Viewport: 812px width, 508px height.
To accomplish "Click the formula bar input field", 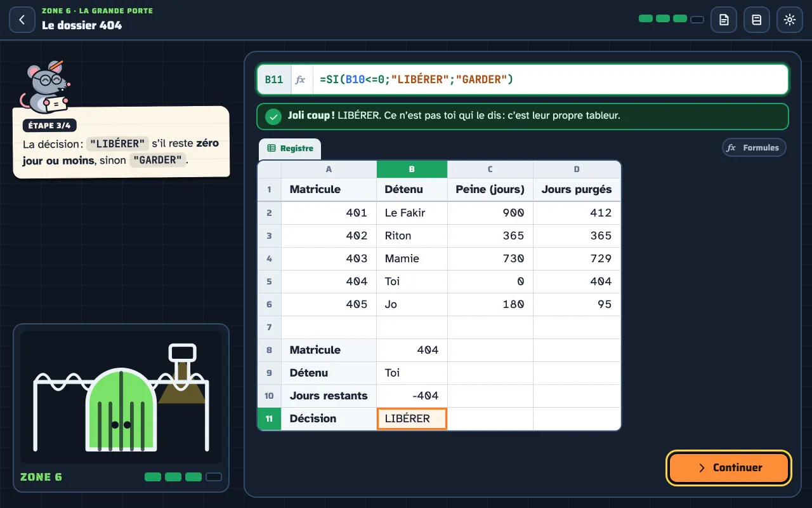I will point(550,79).
